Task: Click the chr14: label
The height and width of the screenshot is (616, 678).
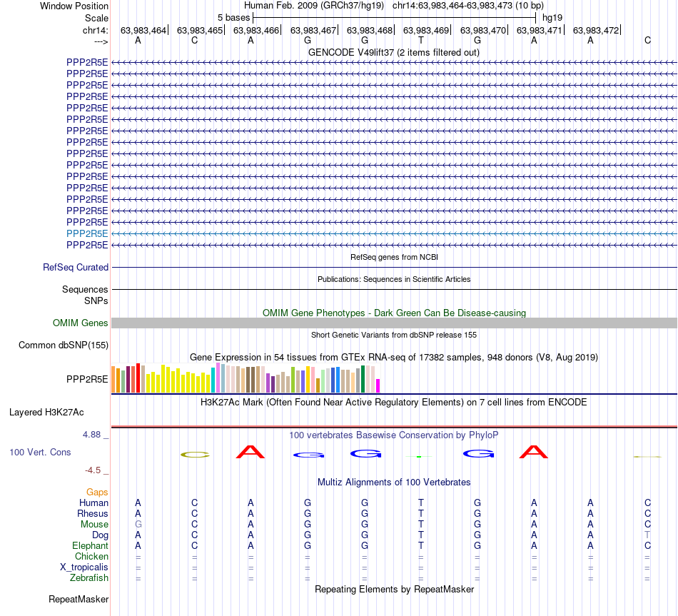Action: pos(95,30)
